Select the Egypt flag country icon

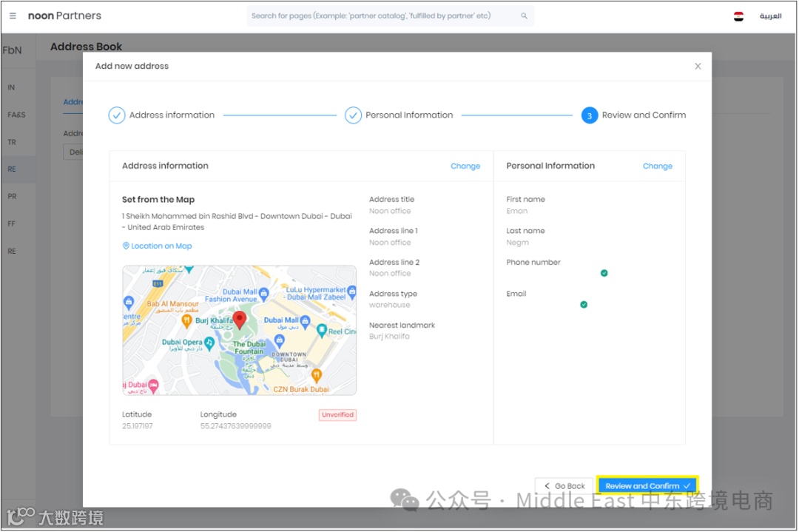point(738,16)
